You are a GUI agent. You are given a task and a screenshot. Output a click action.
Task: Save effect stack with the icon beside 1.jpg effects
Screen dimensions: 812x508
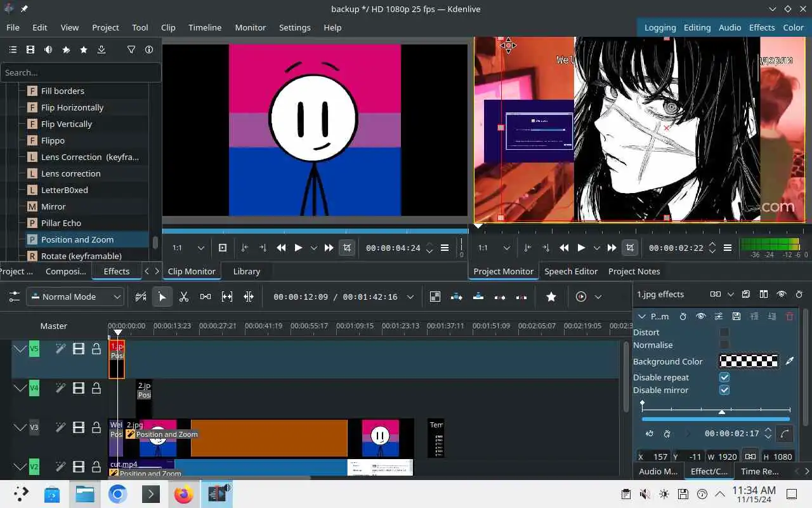(x=746, y=294)
